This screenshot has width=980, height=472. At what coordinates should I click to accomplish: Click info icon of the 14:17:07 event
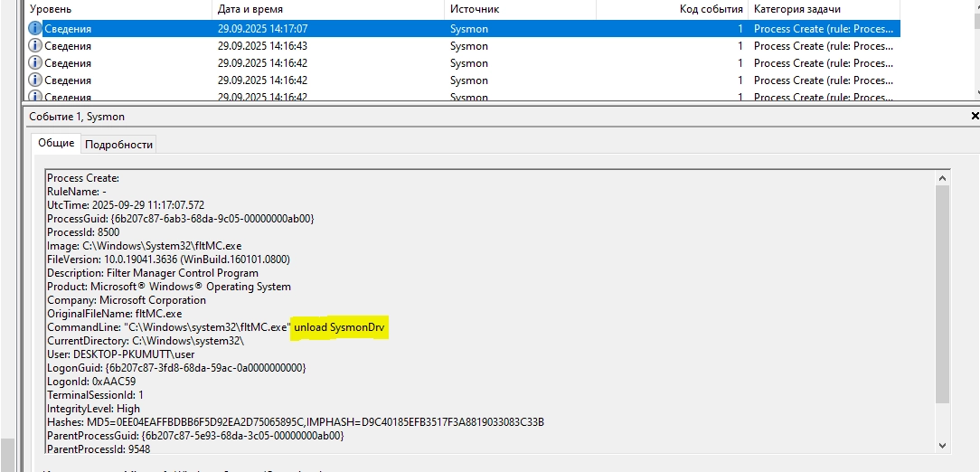click(35, 29)
